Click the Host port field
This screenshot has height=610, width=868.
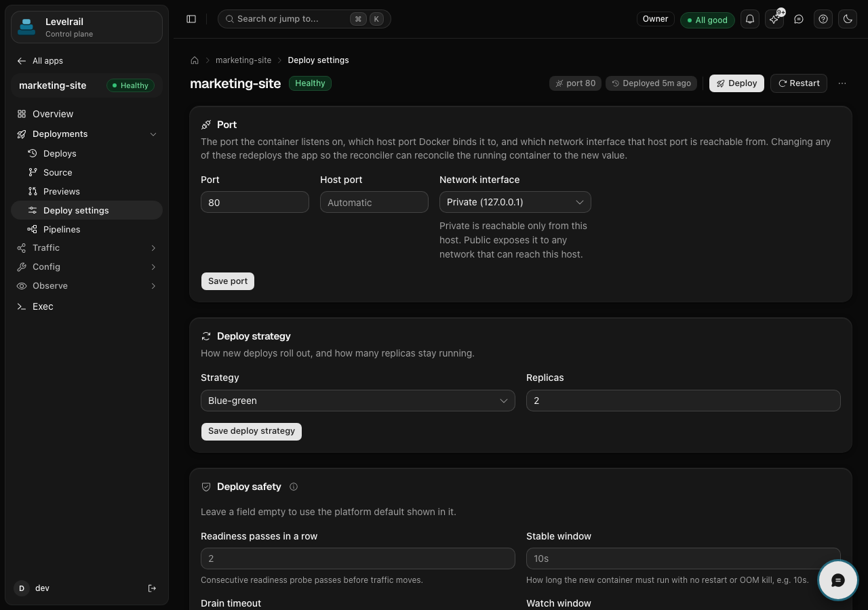[374, 202]
